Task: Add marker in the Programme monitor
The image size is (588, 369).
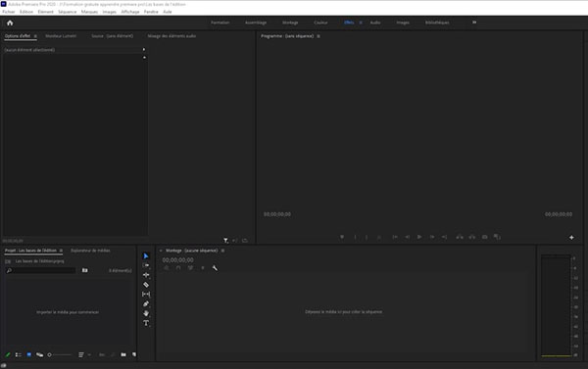Action: point(342,237)
